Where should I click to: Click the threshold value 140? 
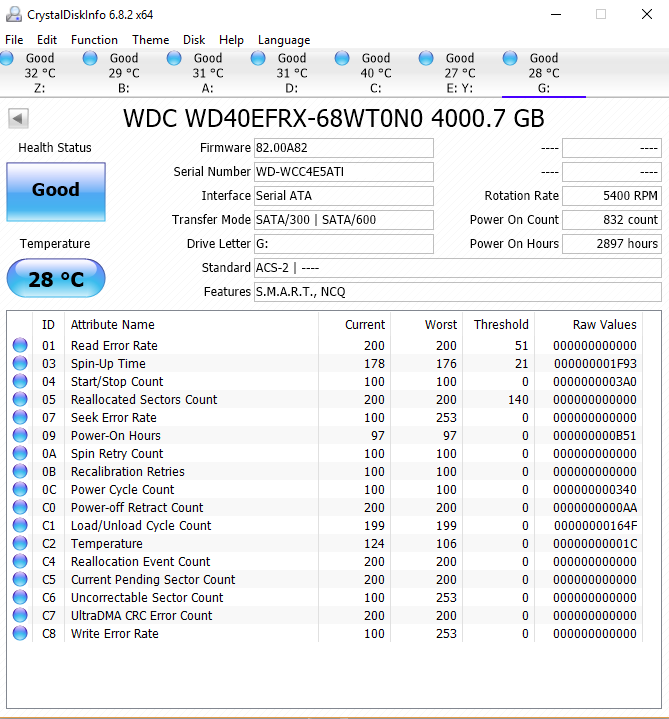pyautogui.click(x=518, y=399)
